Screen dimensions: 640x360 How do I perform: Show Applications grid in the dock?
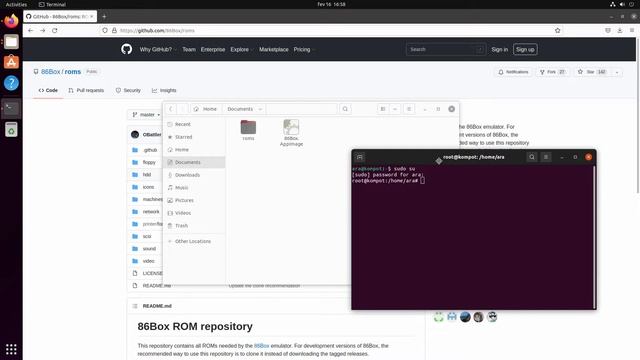click(x=11, y=349)
